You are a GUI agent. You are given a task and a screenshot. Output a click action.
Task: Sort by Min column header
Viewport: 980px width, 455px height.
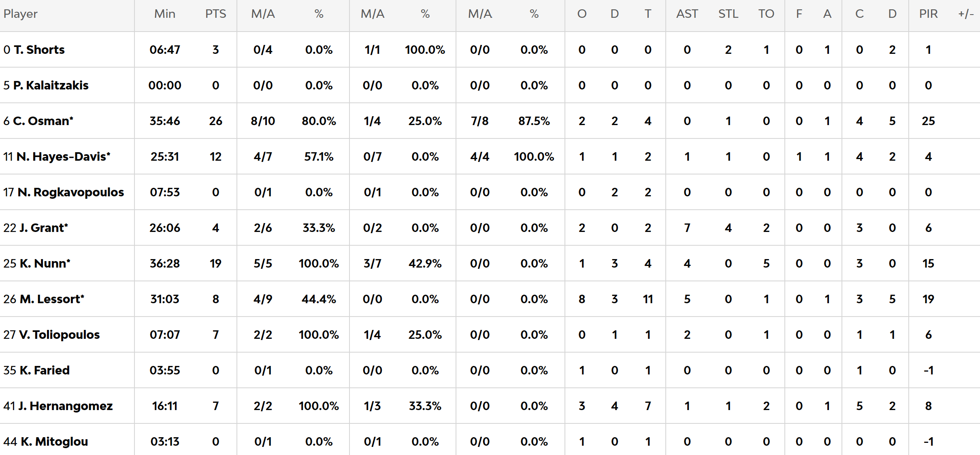pyautogui.click(x=165, y=14)
